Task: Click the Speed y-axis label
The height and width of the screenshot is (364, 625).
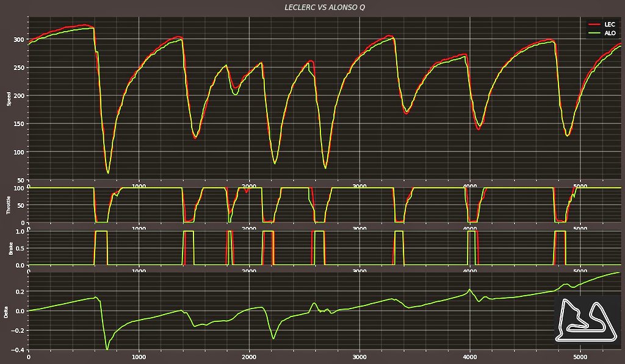Action: pos(9,99)
